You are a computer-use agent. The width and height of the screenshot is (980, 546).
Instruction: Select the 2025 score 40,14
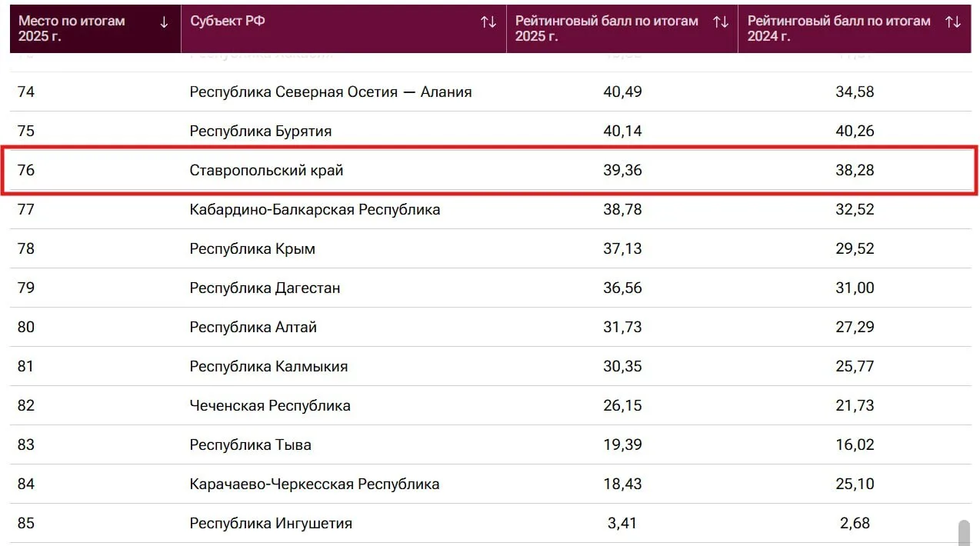[x=622, y=131]
